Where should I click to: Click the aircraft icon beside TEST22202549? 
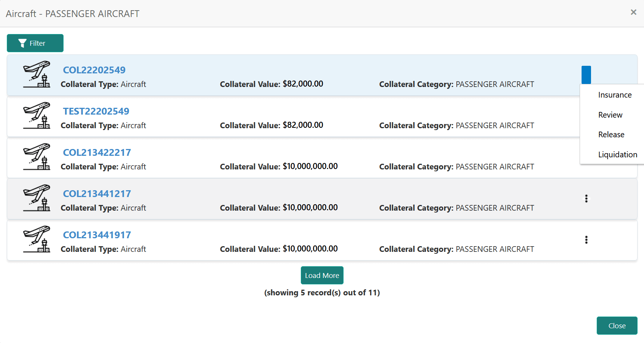[x=36, y=116]
